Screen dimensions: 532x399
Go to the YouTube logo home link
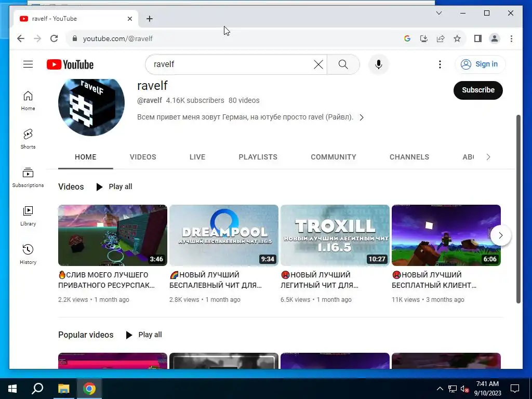pos(70,64)
